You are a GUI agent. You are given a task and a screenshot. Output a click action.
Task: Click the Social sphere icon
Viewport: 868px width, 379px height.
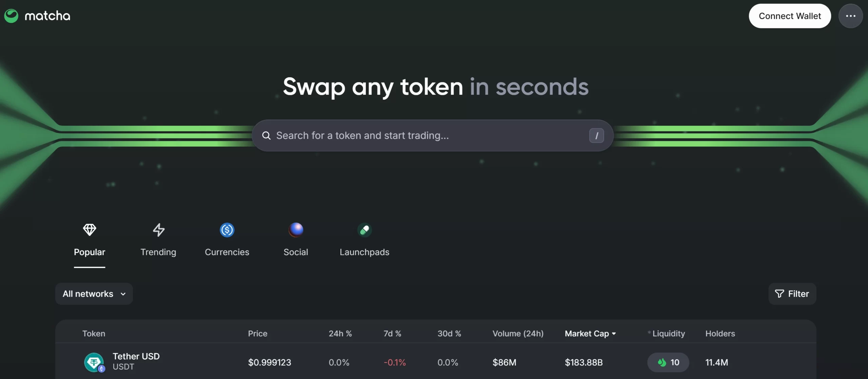pyautogui.click(x=296, y=230)
